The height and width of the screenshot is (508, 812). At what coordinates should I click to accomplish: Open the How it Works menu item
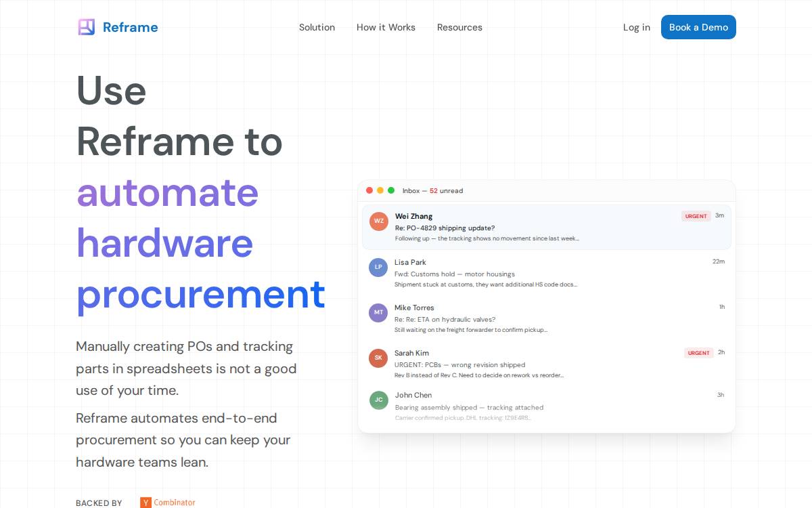point(386,27)
